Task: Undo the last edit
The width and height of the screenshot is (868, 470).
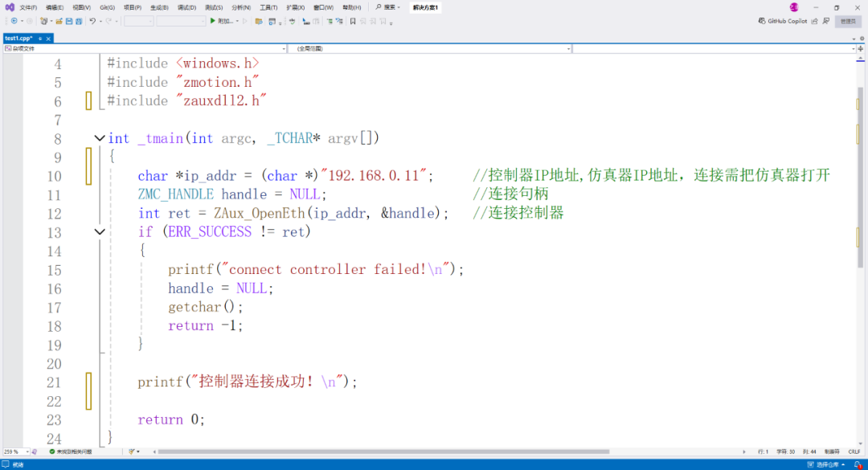Action: 93,22
